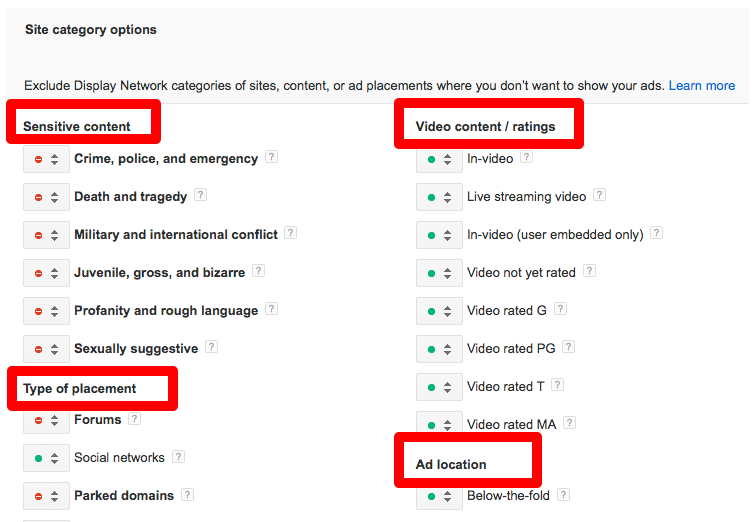Click the Sensitive content heading
Viewport: 755px width, 522px height.
coord(77,127)
